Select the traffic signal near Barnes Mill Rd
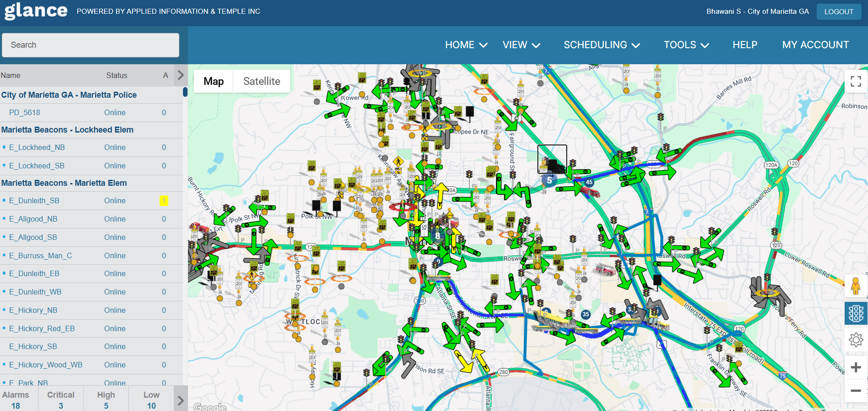Screen dimensions: 868x411 (661, 117)
